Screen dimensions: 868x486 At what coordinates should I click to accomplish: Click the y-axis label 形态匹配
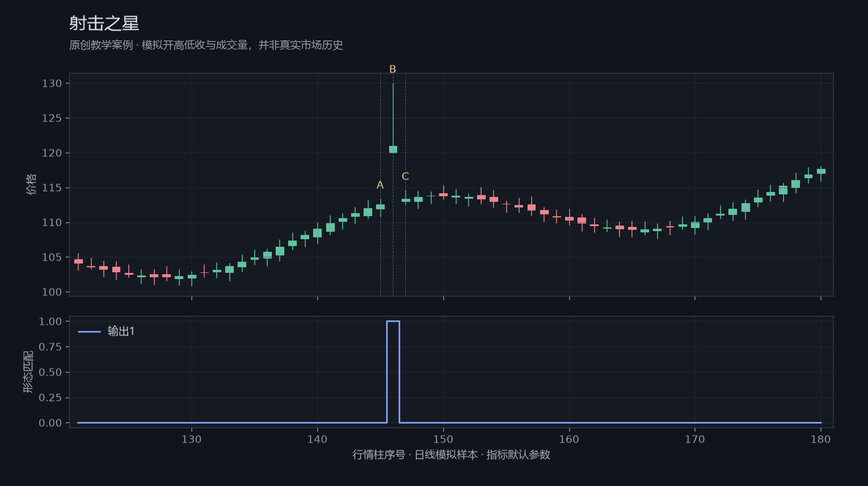pyautogui.click(x=29, y=371)
